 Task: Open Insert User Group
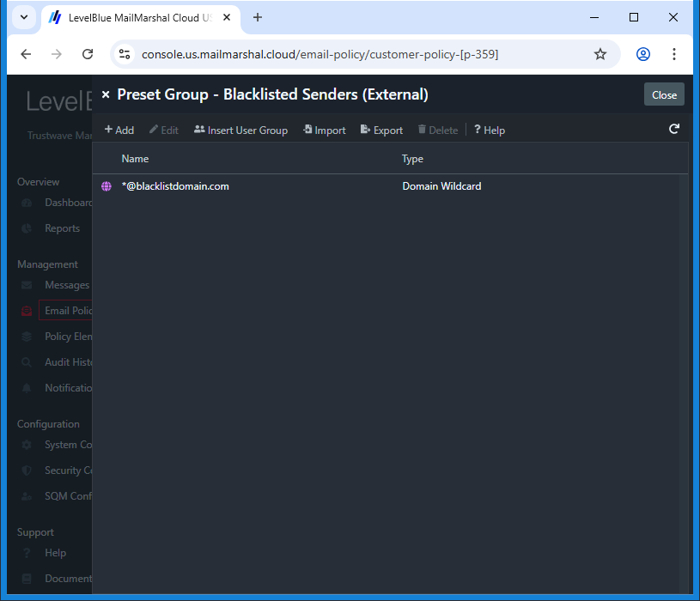point(241,130)
